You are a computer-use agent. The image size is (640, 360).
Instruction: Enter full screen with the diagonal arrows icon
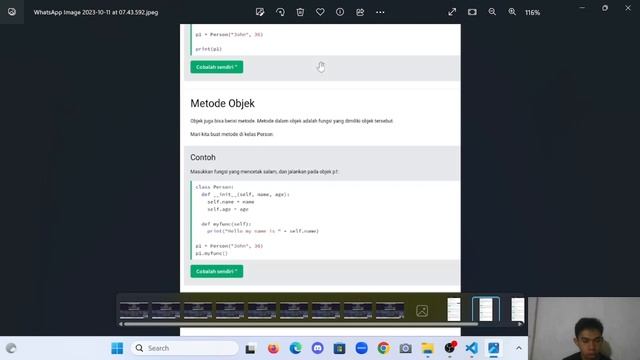tap(452, 12)
